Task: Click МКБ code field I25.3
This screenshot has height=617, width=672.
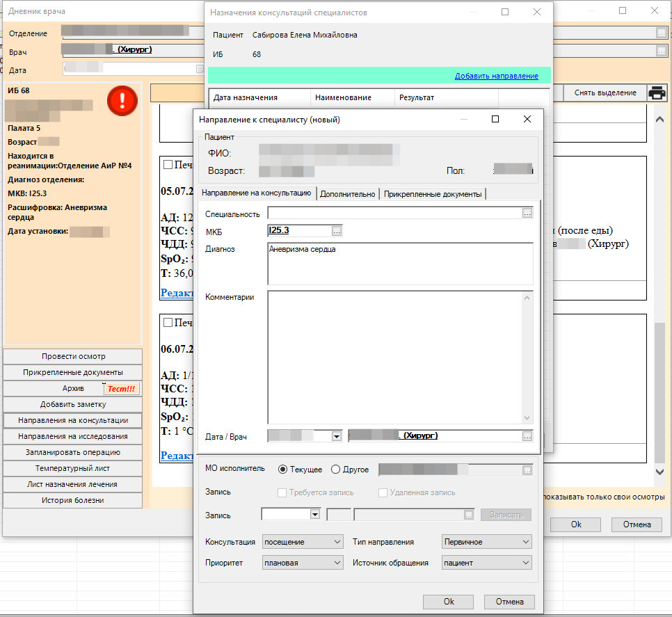Action: pyautogui.click(x=299, y=230)
